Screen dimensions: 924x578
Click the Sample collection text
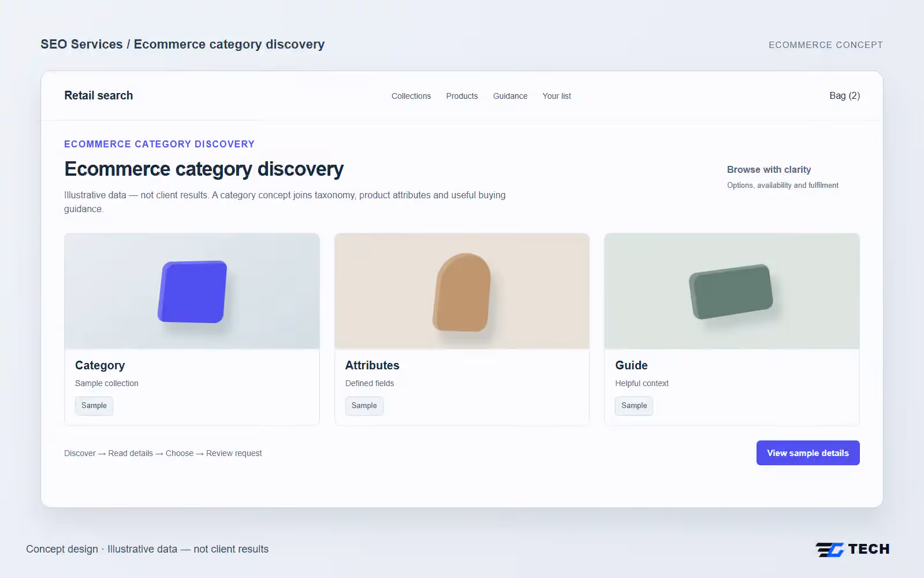click(107, 383)
